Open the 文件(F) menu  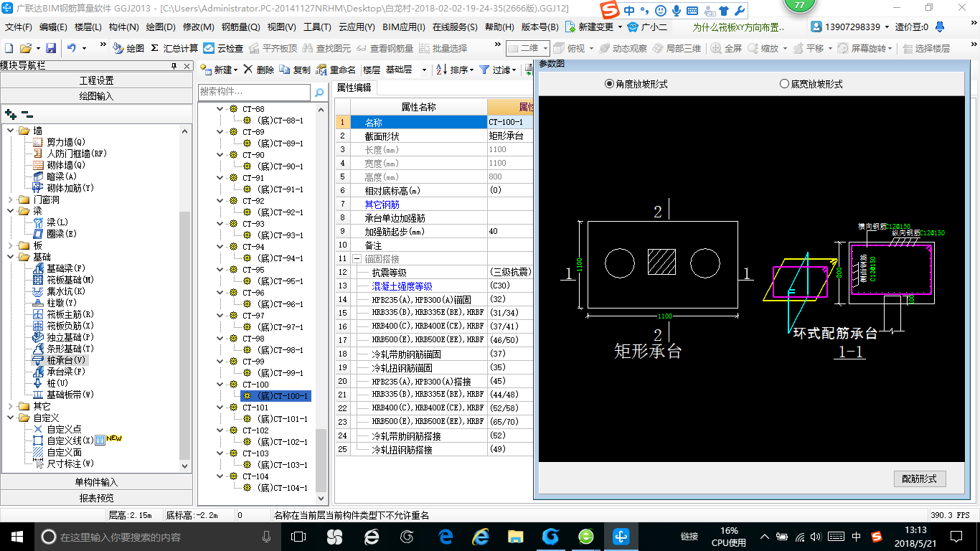pyautogui.click(x=19, y=27)
